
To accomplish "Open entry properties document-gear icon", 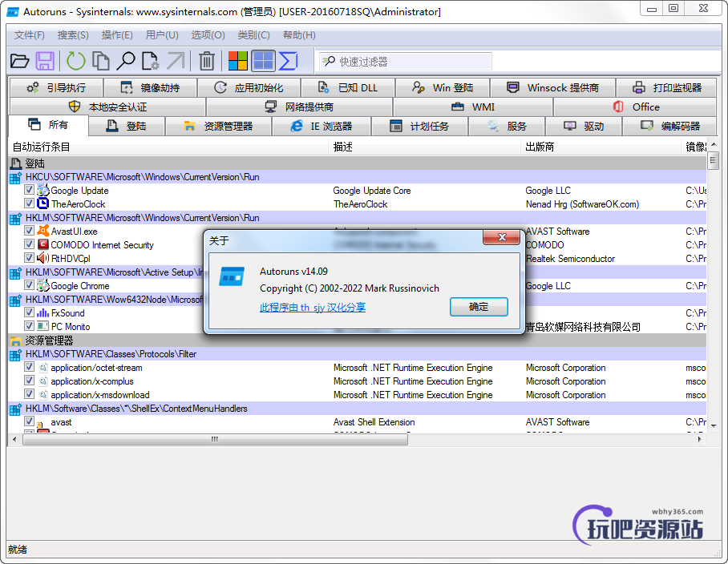I will (x=151, y=61).
